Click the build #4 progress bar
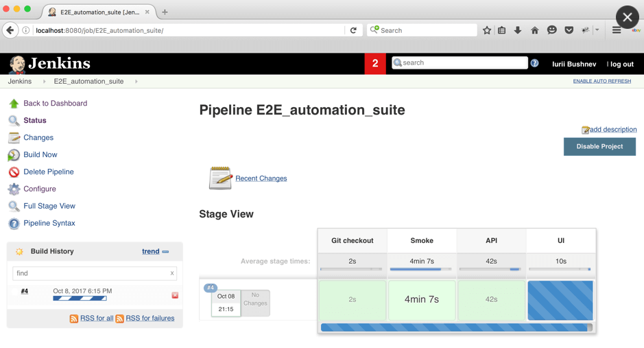This screenshot has height=348, width=644. [x=80, y=299]
